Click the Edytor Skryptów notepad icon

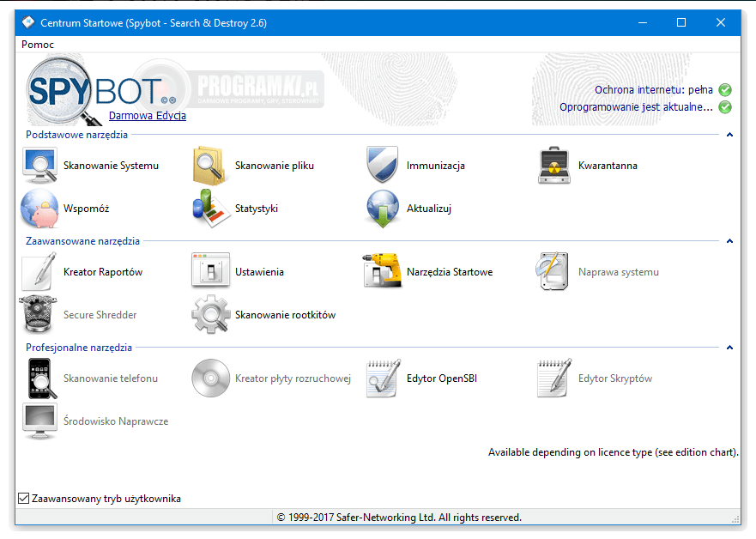point(554,378)
